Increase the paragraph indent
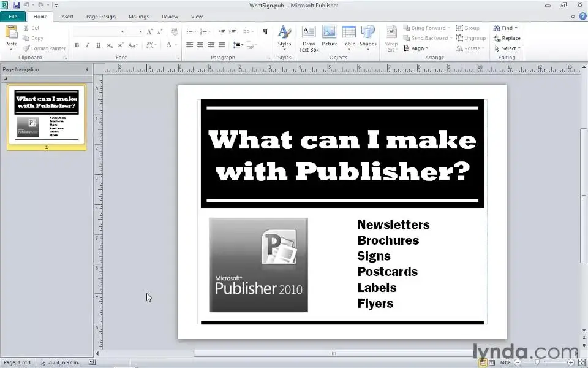The width and height of the screenshot is (588, 368). pos(233,31)
